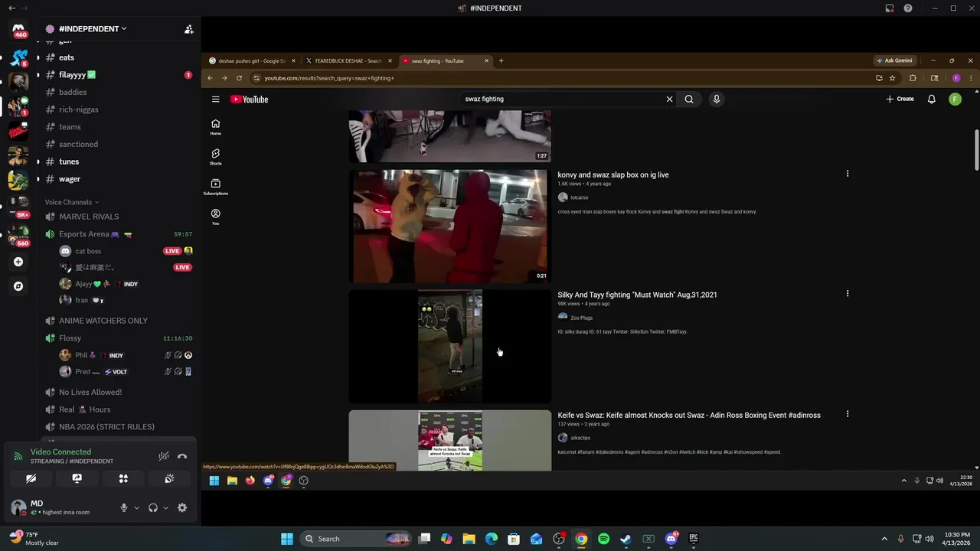Toggle Discord noise suppression icon
This screenshot has width=980, height=551.
[164, 456]
